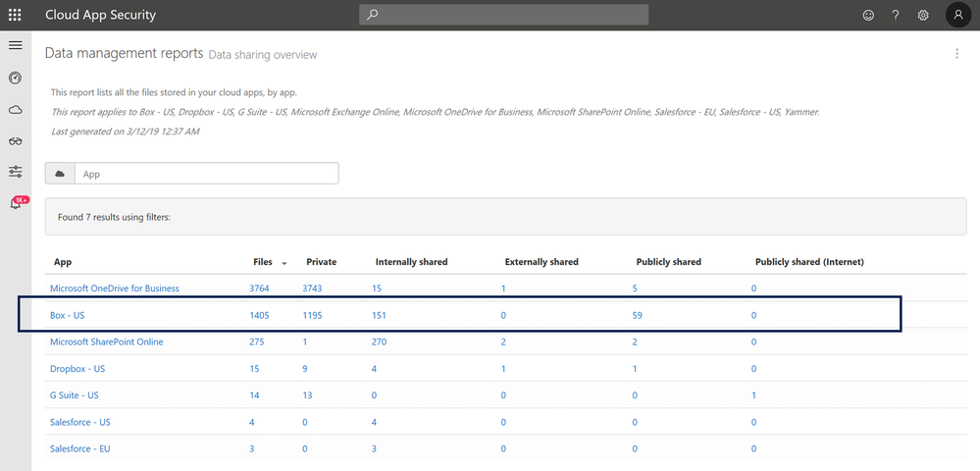
Task: Open the three-dot report options menu
Action: point(956,54)
